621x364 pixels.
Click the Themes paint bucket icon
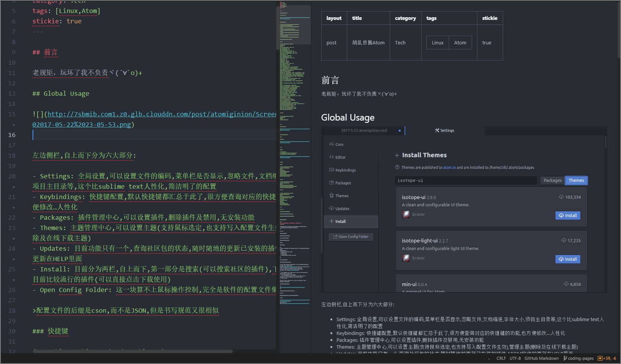tap(332, 195)
